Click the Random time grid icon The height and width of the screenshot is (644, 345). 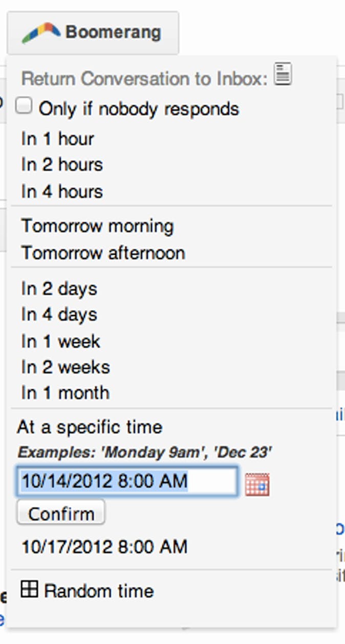(x=29, y=589)
